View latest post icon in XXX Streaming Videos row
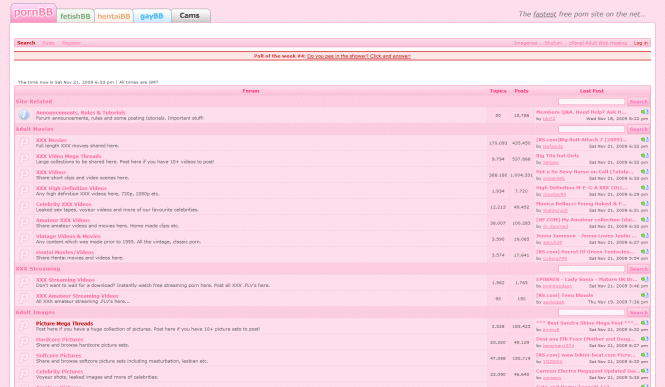The height and width of the screenshot is (387, 665). pos(645,279)
